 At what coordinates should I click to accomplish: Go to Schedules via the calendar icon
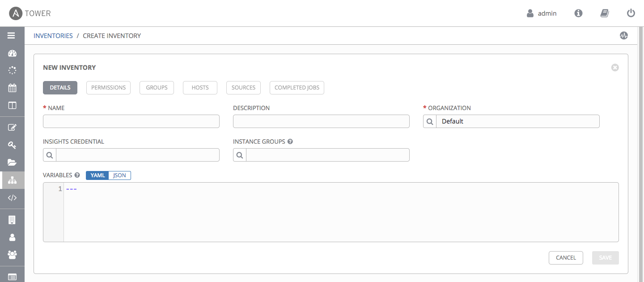pos(12,88)
